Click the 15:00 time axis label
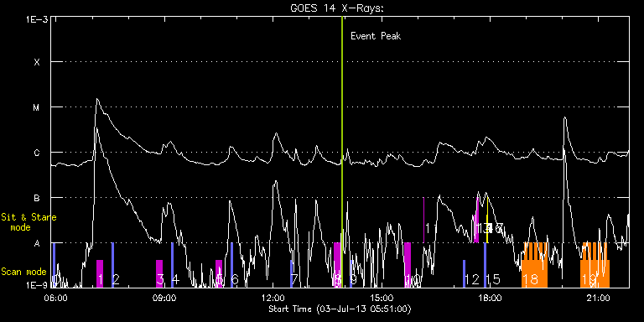 click(382, 297)
